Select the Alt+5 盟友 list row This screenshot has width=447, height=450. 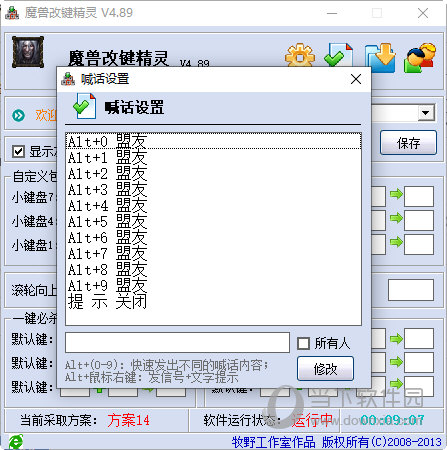pos(213,221)
